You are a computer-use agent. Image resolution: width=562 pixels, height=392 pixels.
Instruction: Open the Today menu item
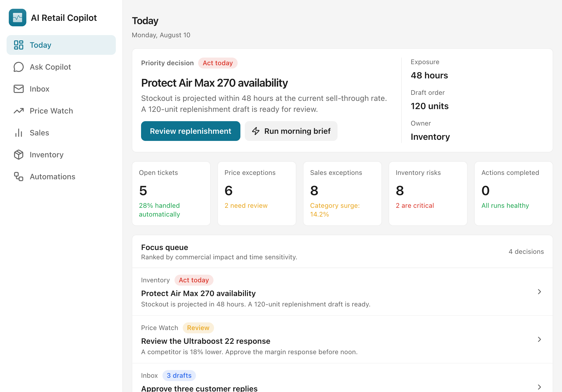(61, 45)
